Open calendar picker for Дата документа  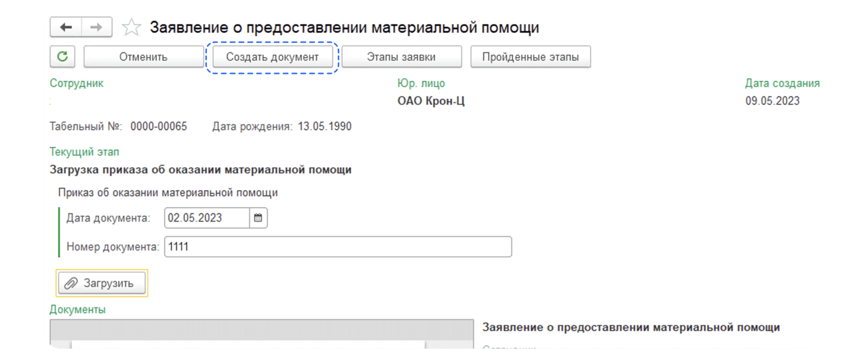coord(258,218)
